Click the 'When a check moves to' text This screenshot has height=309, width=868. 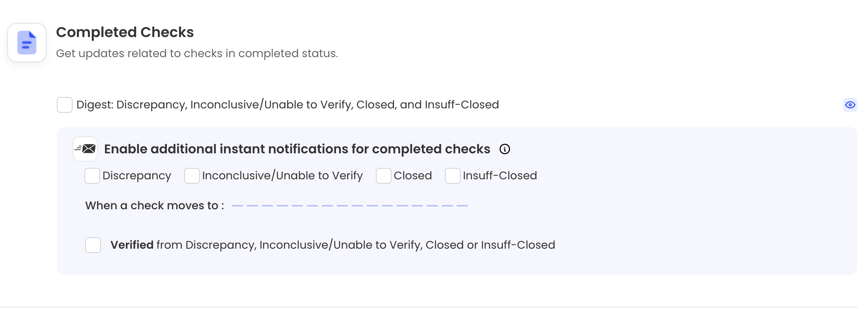pos(155,206)
